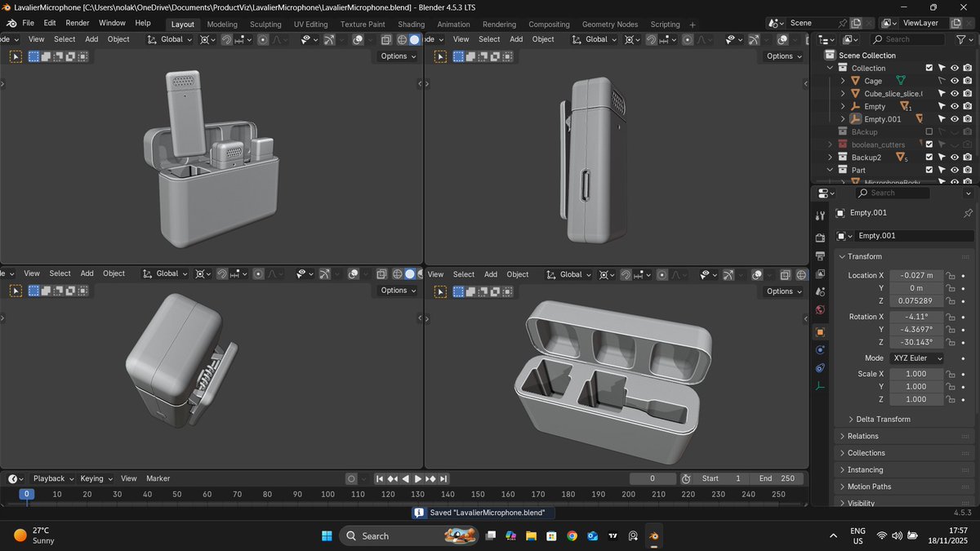The width and height of the screenshot is (980, 551).
Task: Open the View Layer properties tab
Action: (x=821, y=275)
